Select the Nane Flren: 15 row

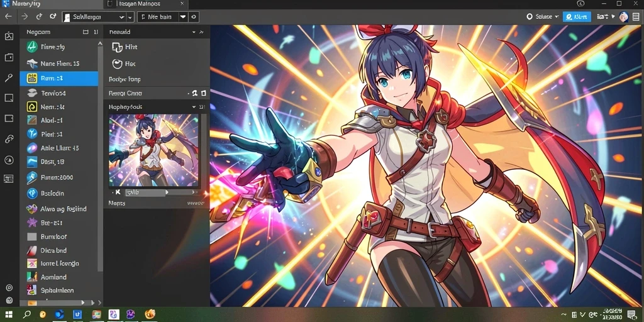(58, 64)
